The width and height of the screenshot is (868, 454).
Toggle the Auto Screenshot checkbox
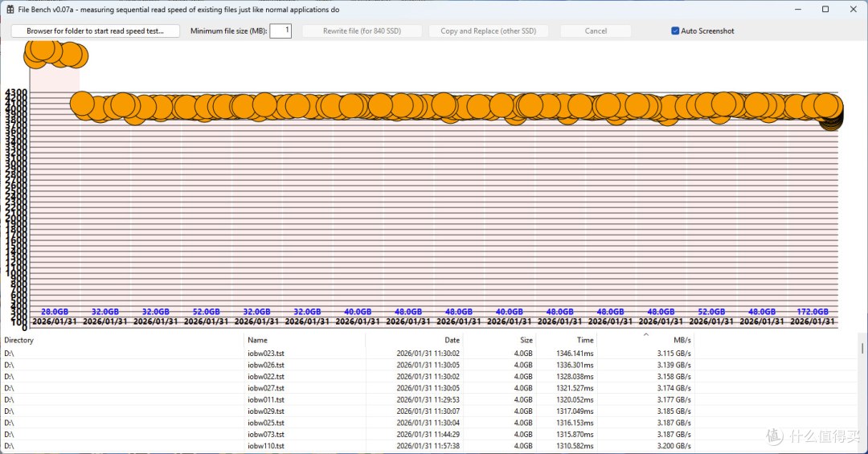point(675,31)
